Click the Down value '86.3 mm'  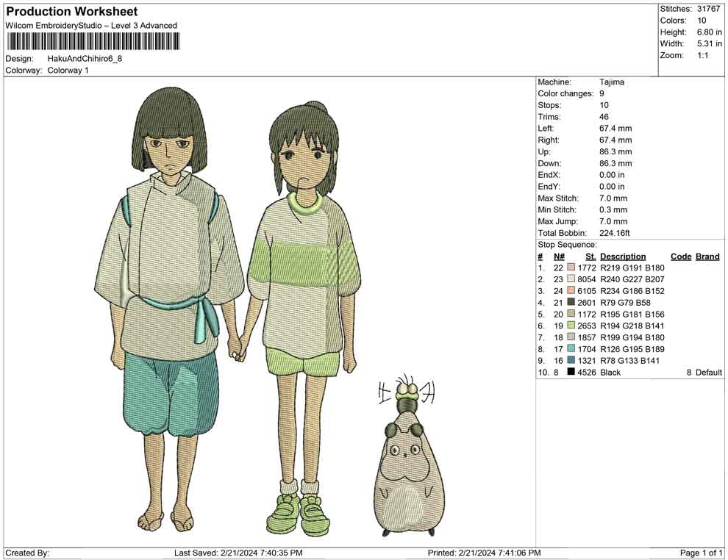coord(615,163)
